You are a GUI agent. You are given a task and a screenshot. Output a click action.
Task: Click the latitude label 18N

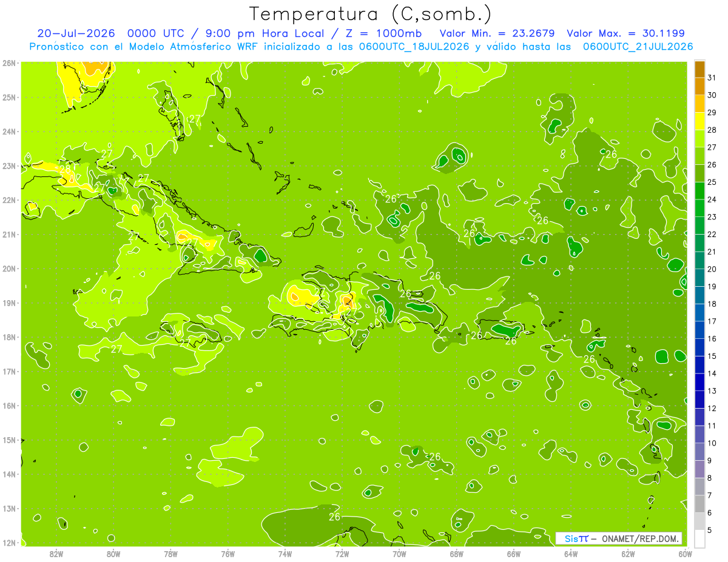tap(9, 337)
